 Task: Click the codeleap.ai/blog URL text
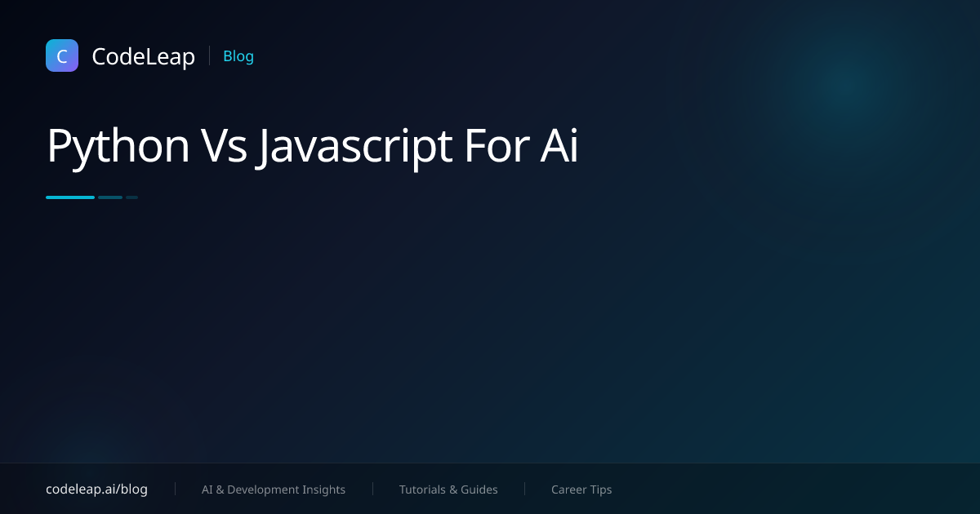[96, 490]
